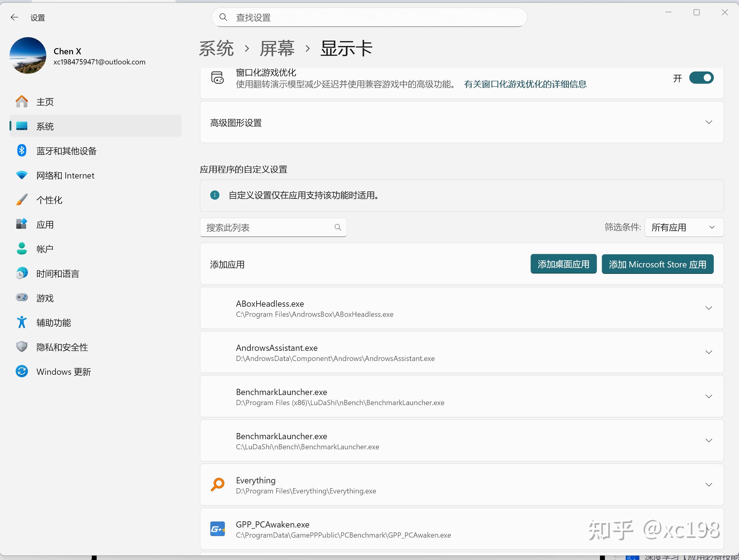This screenshot has width=739, height=560.
Task: Click the GPP_PCAwaken app icon
Action: pos(218,529)
